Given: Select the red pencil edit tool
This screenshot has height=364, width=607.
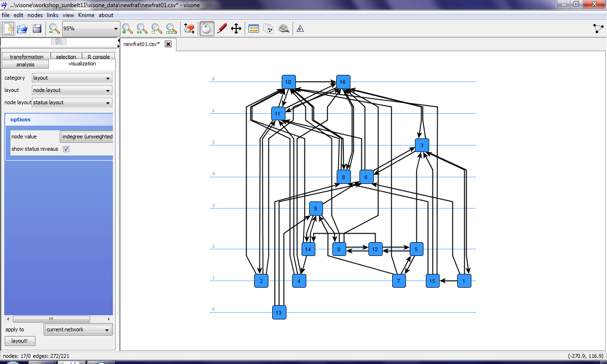Looking at the screenshot, I should point(221,29).
